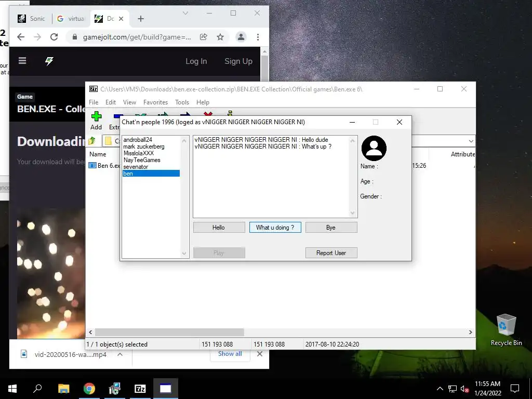Open the Chrome profile icon
The width and height of the screenshot is (532, 399).
pyautogui.click(x=241, y=37)
